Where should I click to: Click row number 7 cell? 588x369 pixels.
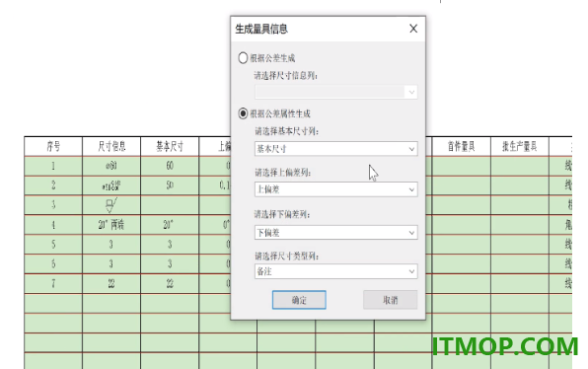pyautogui.click(x=53, y=283)
